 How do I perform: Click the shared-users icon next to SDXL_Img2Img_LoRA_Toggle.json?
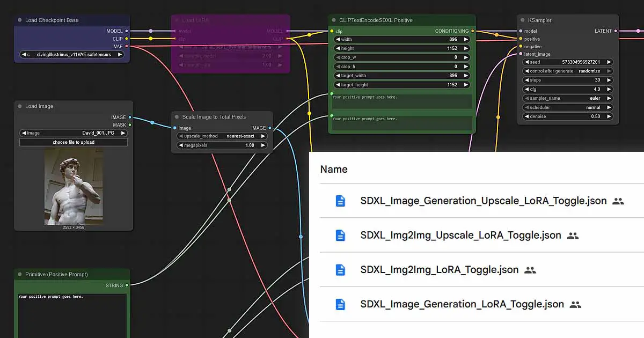[529, 270]
